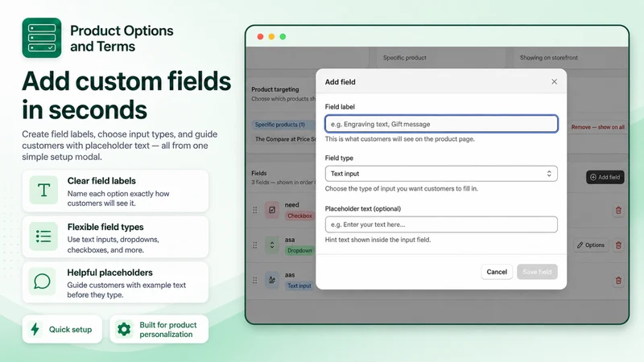
Task: Click the gear icon for product personalization
Action: (x=124, y=329)
